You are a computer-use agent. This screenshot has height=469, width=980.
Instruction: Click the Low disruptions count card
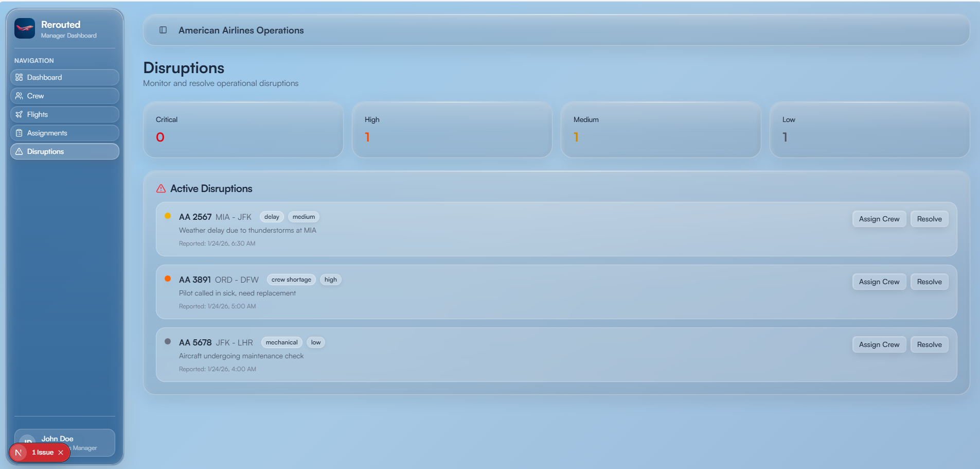[x=869, y=130]
